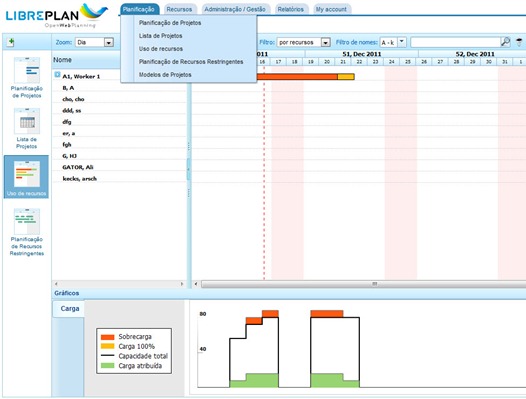Expand the A1, Worker 1 row
Screen dimensions: 526x399
57,75
